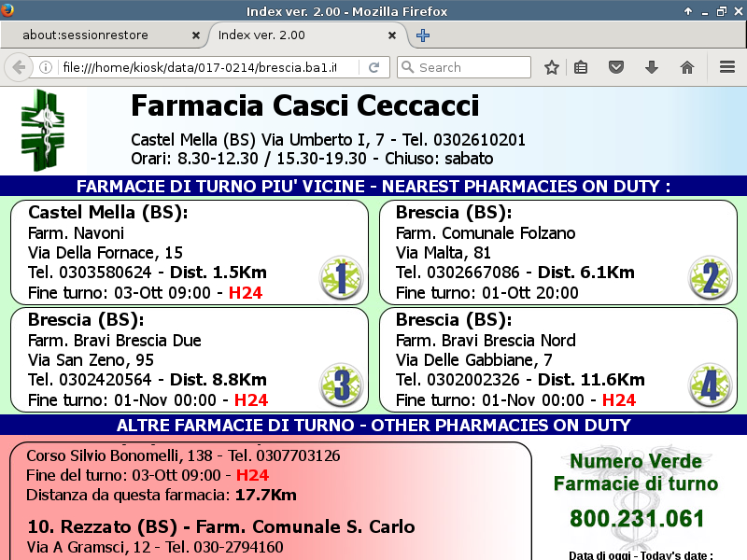Open the downloads arrow icon

652,67
